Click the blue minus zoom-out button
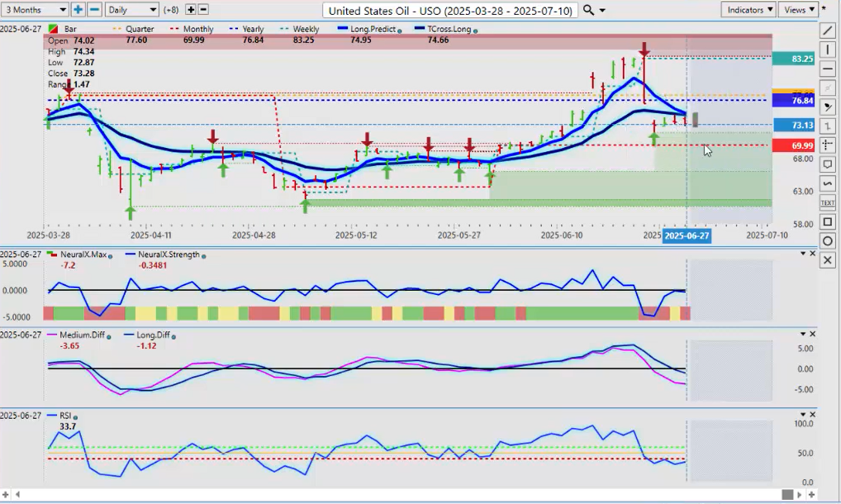This screenshot has height=504, width=841. point(94,10)
